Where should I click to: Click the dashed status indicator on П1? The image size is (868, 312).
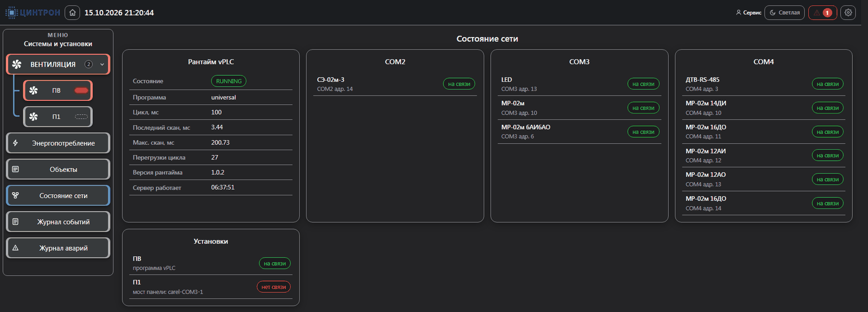point(81,116)
